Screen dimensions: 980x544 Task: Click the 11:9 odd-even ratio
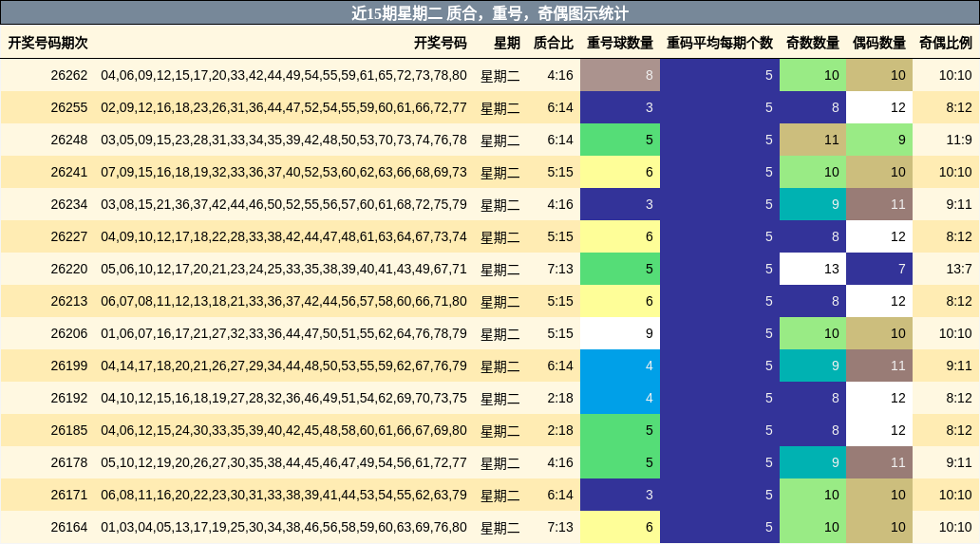click(x=959, y=140)
